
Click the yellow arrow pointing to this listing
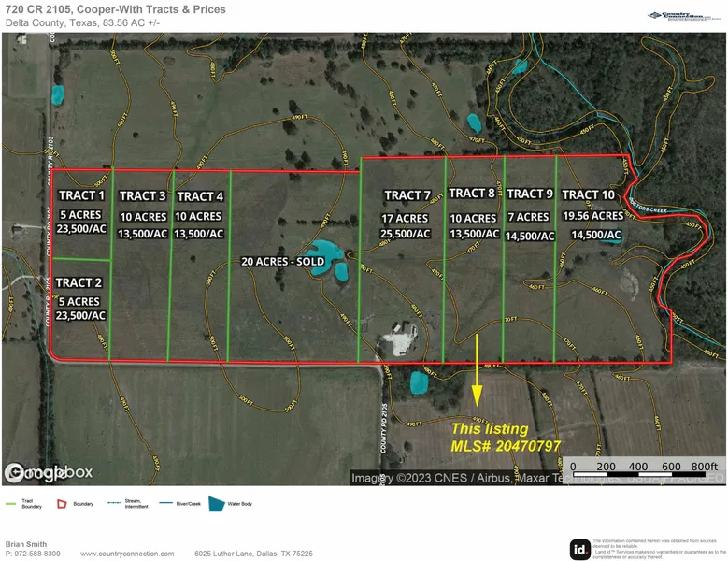pos(478,369)
